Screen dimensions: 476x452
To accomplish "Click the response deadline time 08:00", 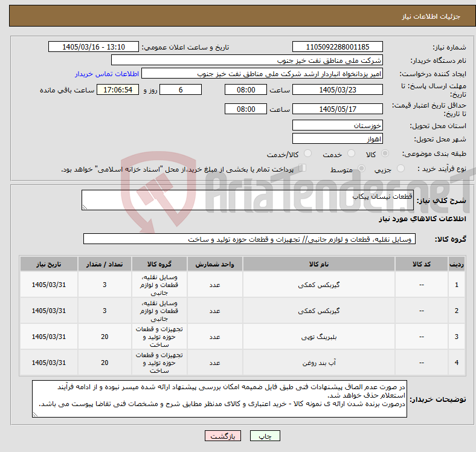I will 246,89.
